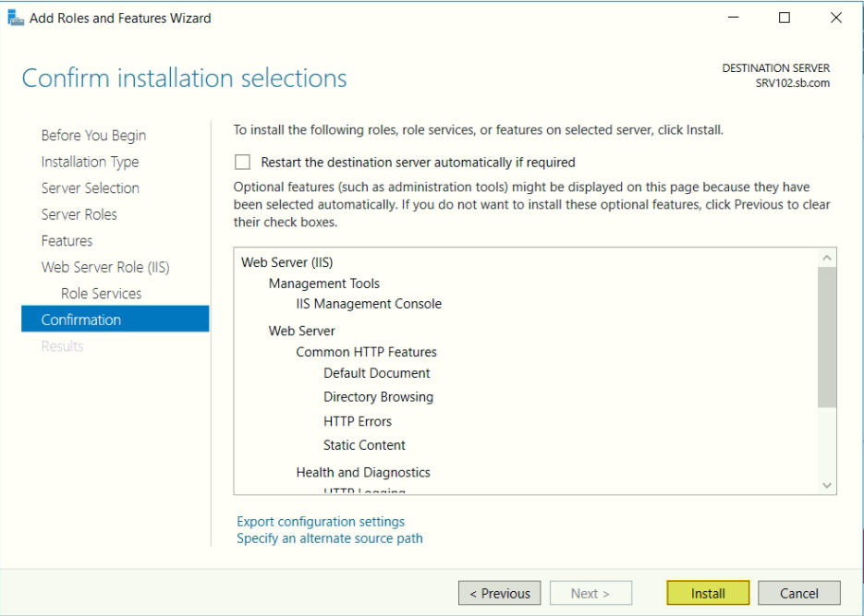Click destination server name SRV102.sb.com
864x616 pixels.
tap(792, 83)
